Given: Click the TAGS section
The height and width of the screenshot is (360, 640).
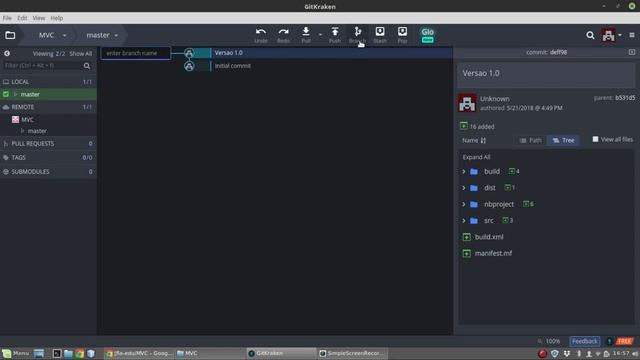Looking at the screenshot, I should (48, 158).
